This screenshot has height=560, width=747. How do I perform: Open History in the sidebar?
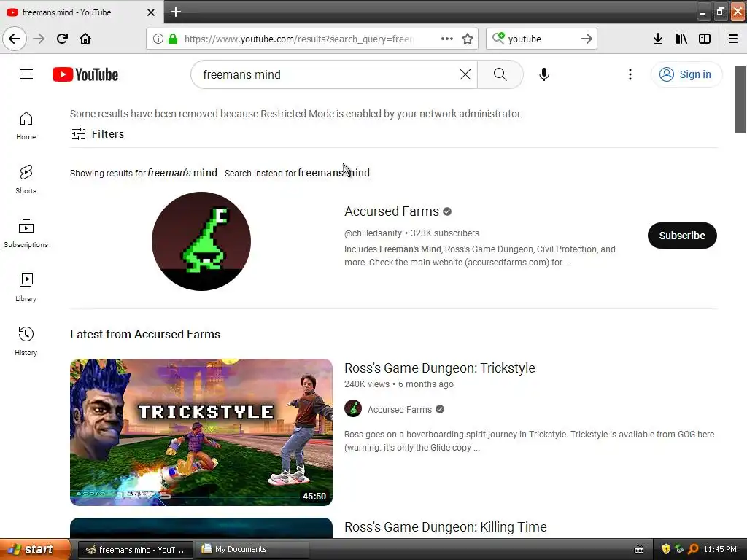point(26,341)
